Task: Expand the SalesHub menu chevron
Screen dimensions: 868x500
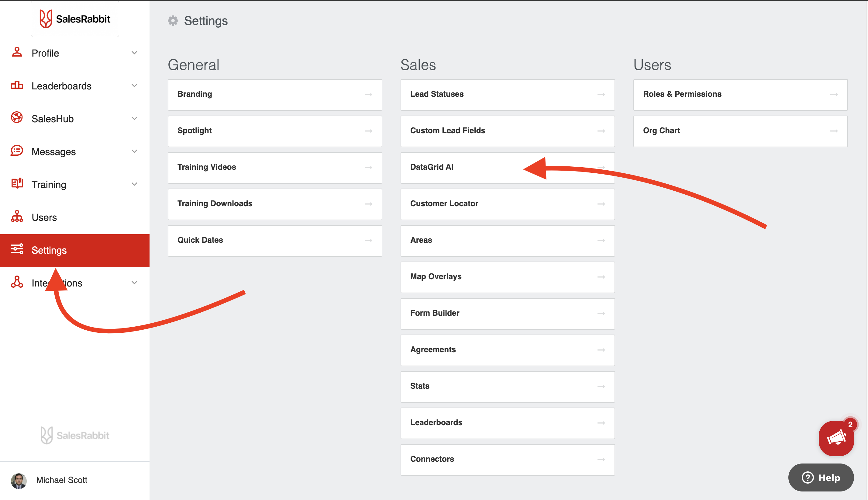Action: pos(135,119)
